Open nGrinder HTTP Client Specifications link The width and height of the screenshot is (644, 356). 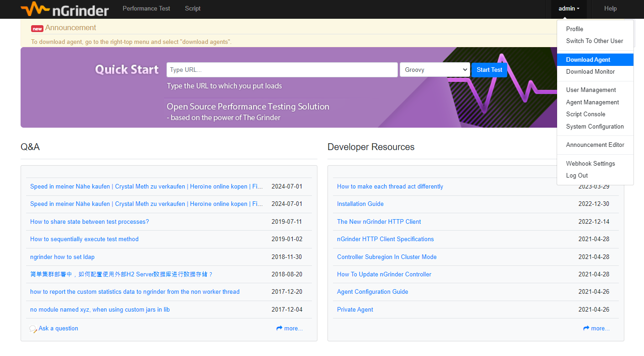click(386, 239)
